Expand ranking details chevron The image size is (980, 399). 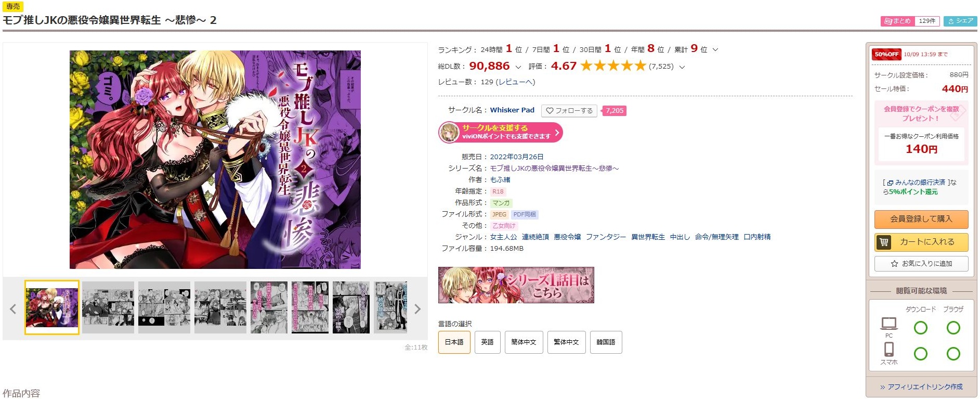click(x=715, y=50)
